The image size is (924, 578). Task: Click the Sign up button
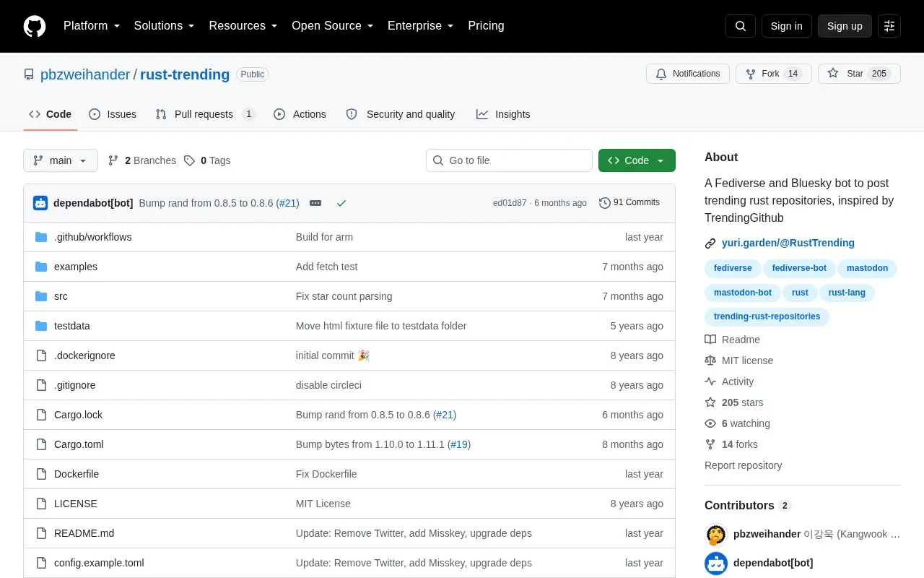[845, 26]
